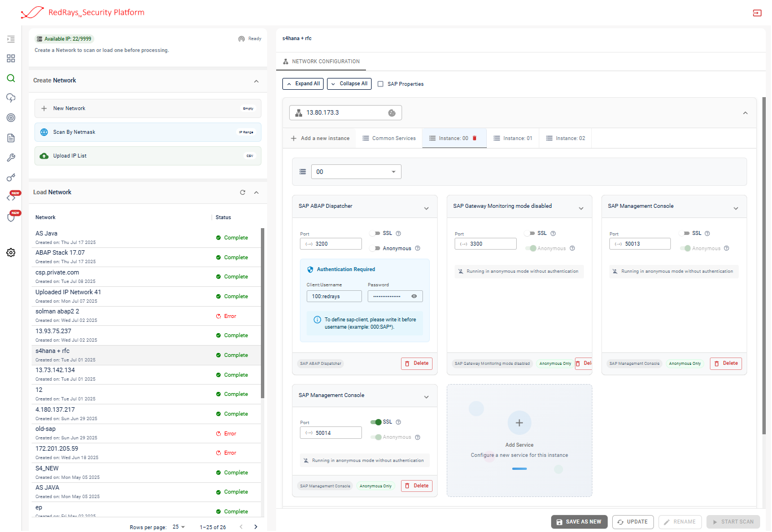Click the network list vertical scrollbar
The width and height of the screenshot is (772, 532).
(x=263, y=313)
